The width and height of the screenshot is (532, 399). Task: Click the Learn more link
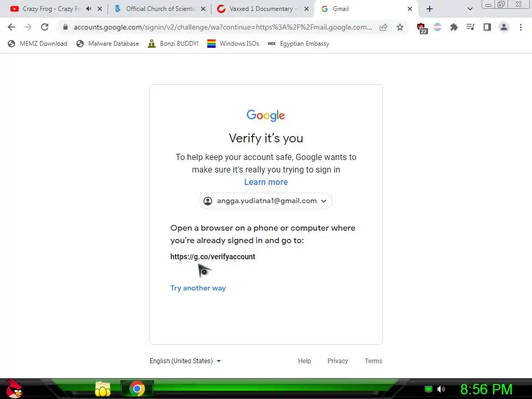266,182
